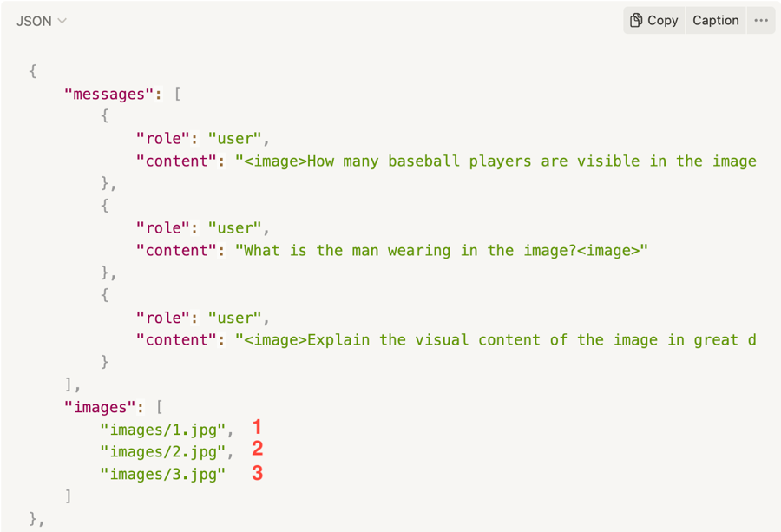The image size is (781, 532).
Task: Click the red number 1 annotation
Action: (257, 427)
